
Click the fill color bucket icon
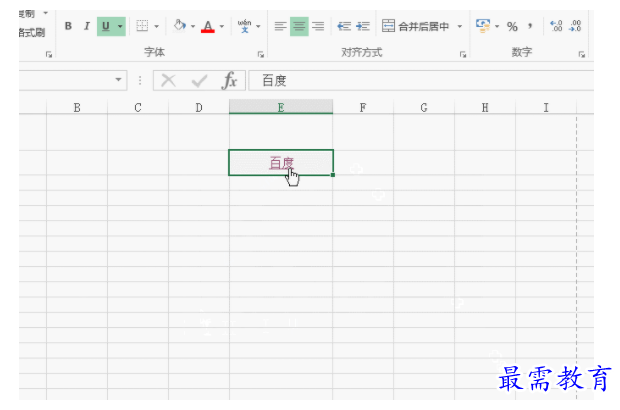click(x=180, y=26)
